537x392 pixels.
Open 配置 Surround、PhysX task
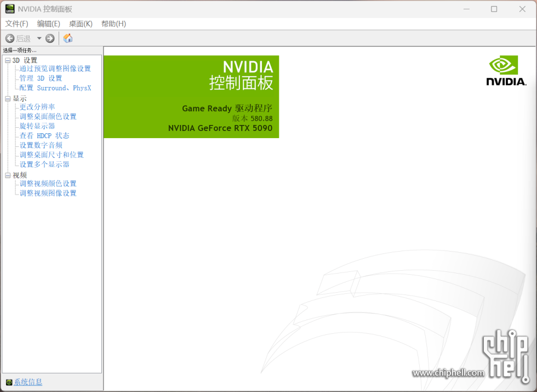point(55,88)
